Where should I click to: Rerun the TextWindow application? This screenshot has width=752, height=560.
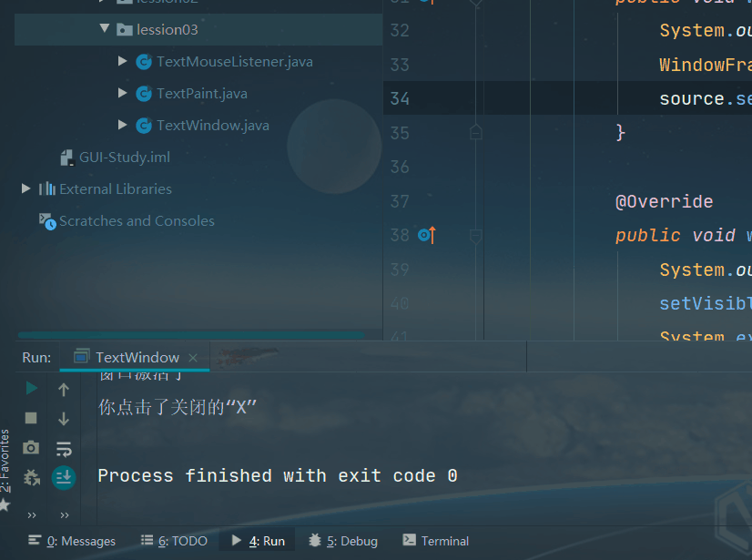click(30, 387)
